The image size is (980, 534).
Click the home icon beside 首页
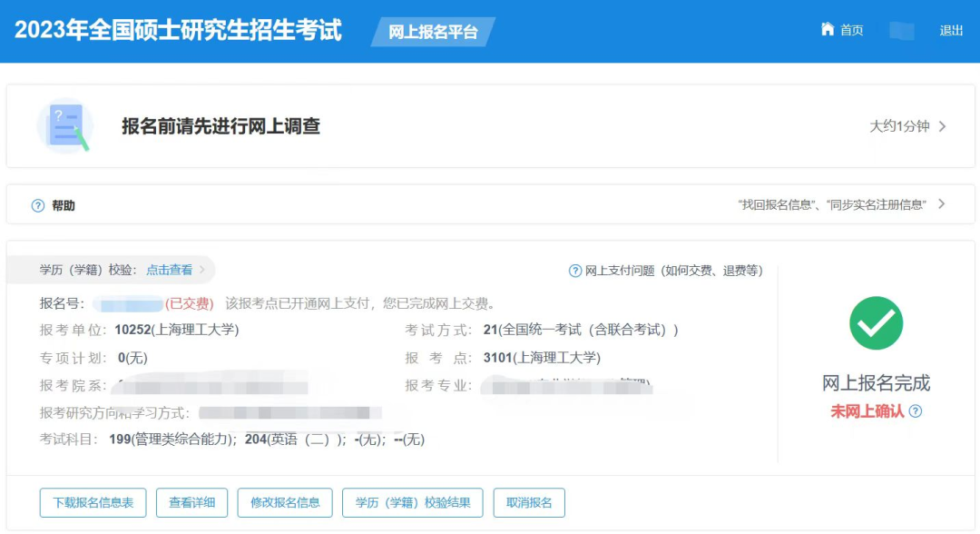click(x=828, y=29)
